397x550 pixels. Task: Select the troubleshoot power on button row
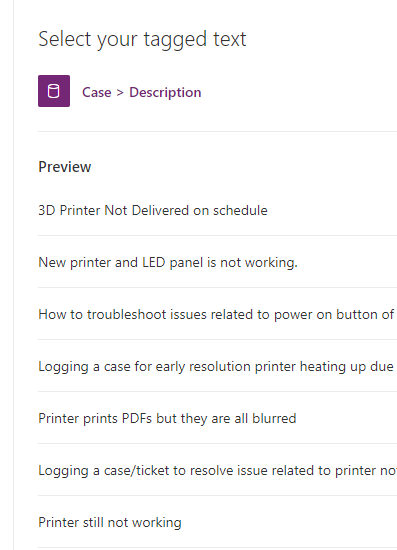click(217, 314)
